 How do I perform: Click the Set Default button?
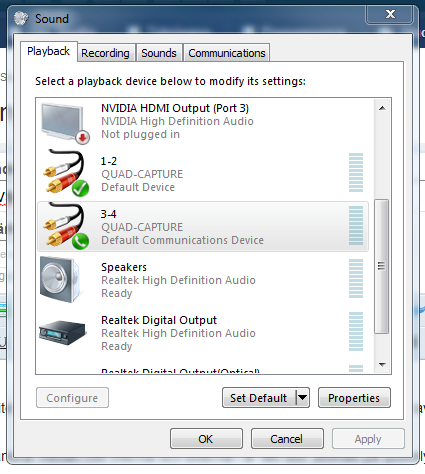pos(259,398)
